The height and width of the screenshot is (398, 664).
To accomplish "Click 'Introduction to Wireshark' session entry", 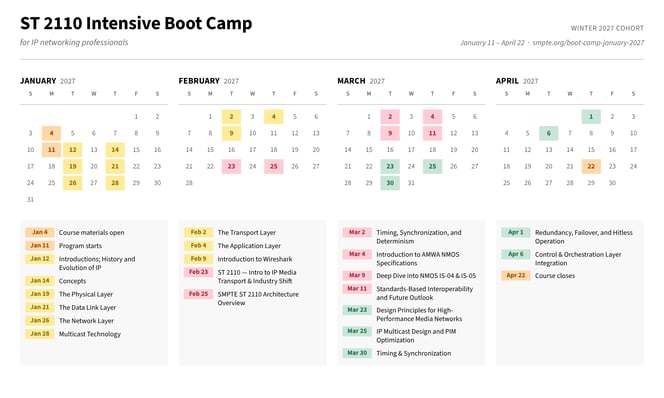I will pyautogui.click(x=255, y=259).
